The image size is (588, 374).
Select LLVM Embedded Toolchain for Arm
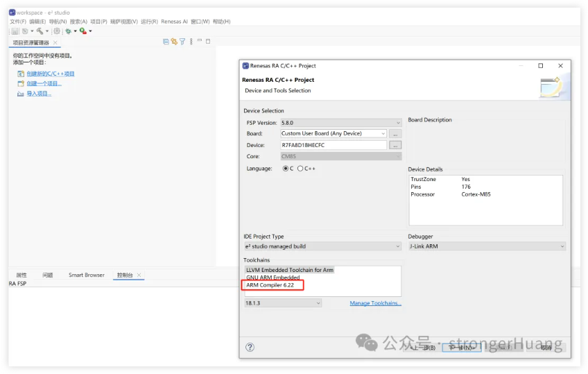coord(290,270)
